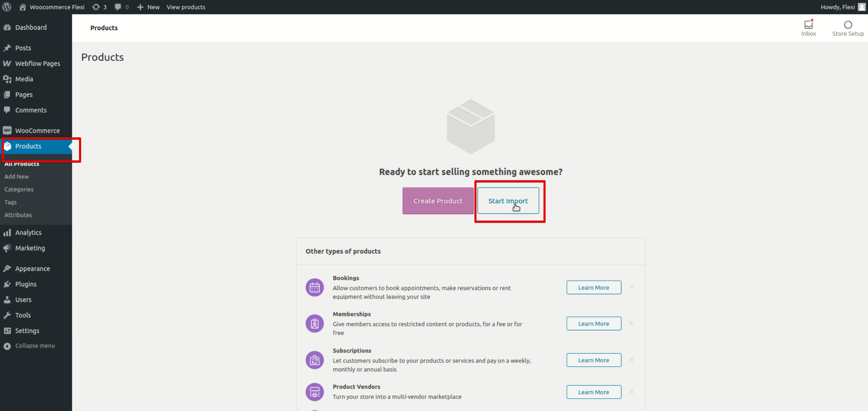
Task: Click Howdy, Flexi account text
Action: 838,7
